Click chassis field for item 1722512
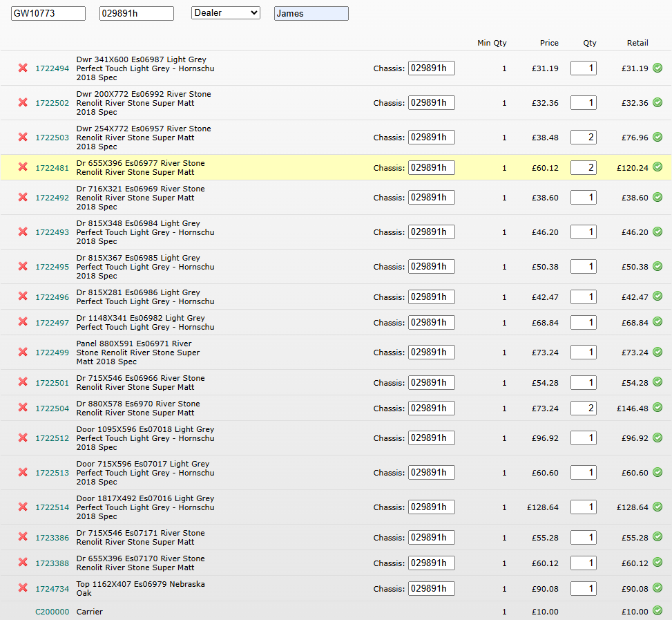This screenshot has height=620, width=672. (431, 438)
